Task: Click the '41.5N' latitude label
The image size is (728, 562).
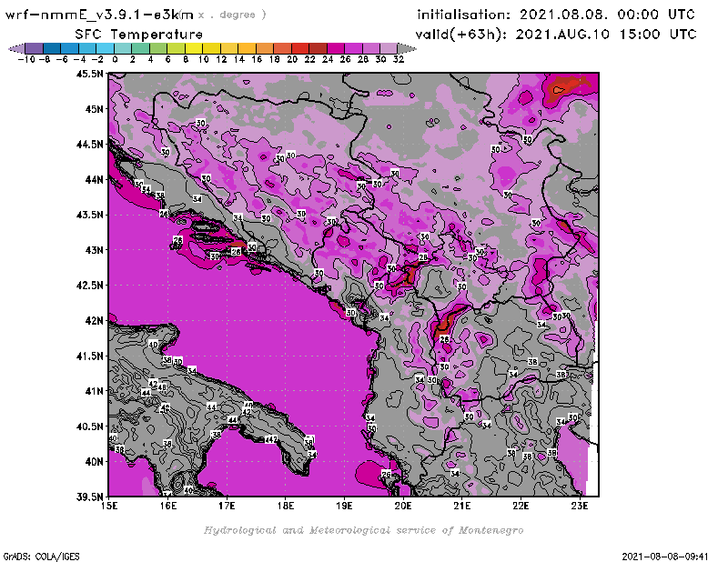Action: pos(89,356)
